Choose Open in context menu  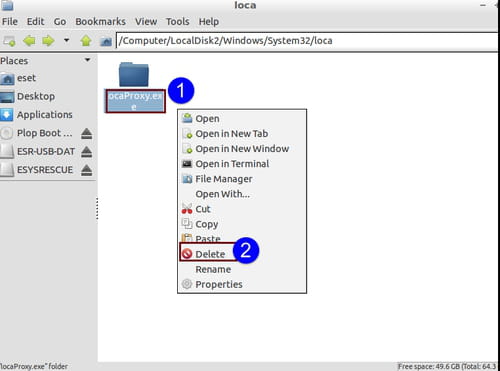point(242,119)
